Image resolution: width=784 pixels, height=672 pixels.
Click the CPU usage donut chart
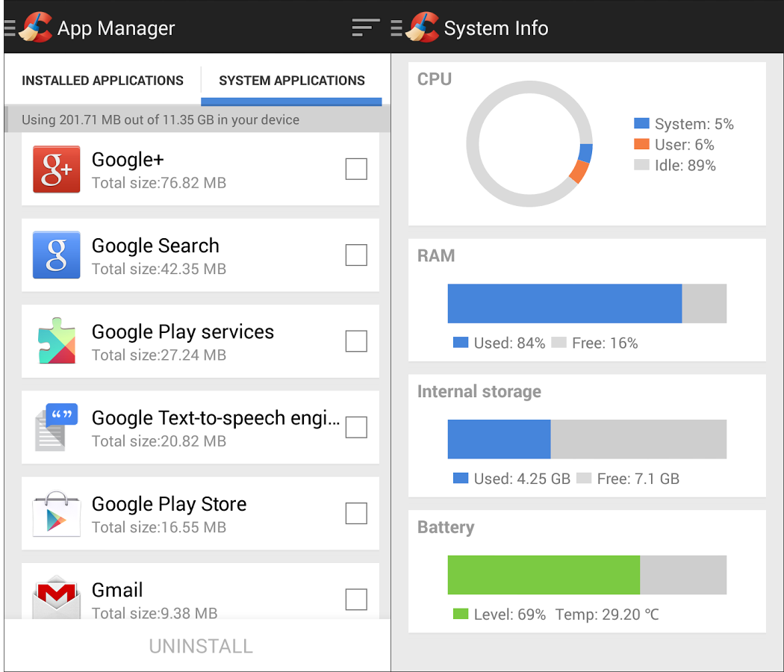(x=529, y=144)
